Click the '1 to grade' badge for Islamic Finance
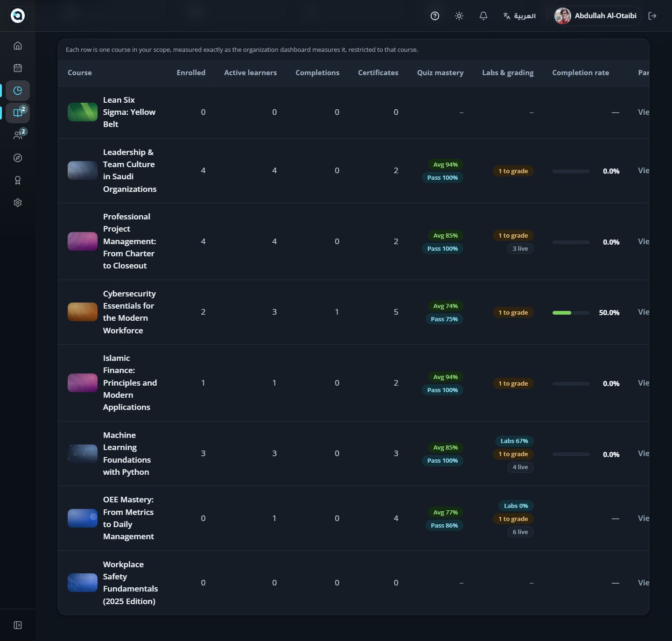The height and width of the screenshot is (641, 672). click(x=513, y=383)
